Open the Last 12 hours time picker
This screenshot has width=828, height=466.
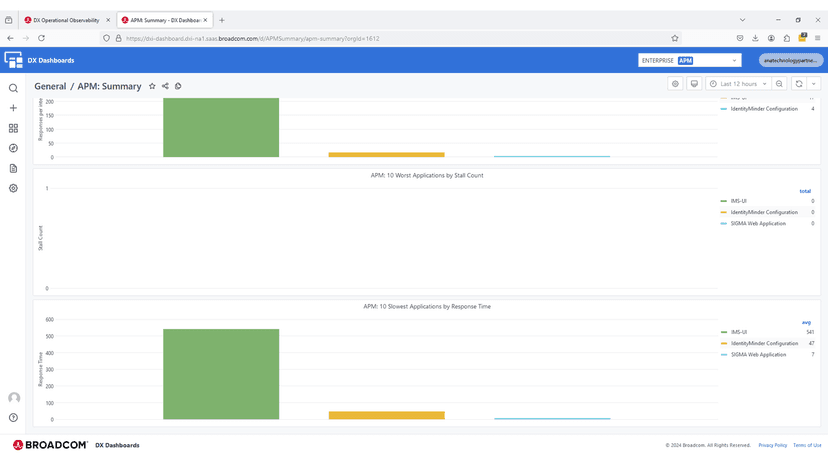[739, 84]
